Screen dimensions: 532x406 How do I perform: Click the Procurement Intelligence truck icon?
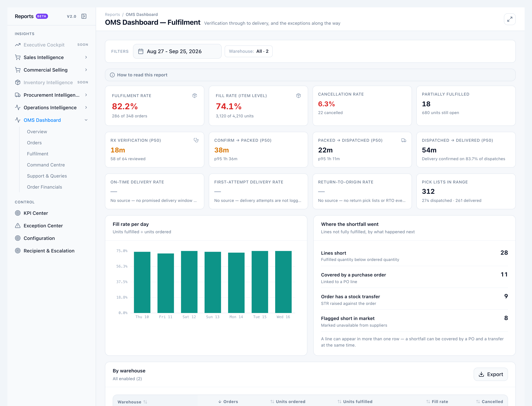tap(18, 95)
